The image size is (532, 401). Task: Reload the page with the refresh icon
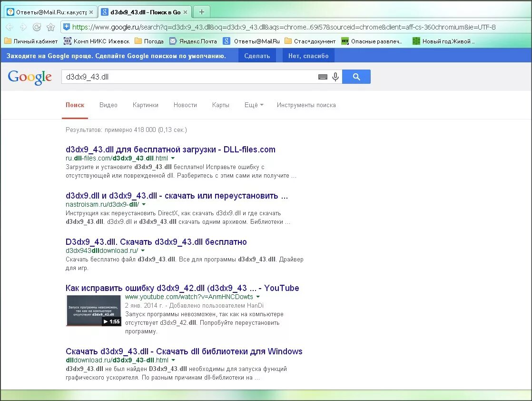(37, 27)
